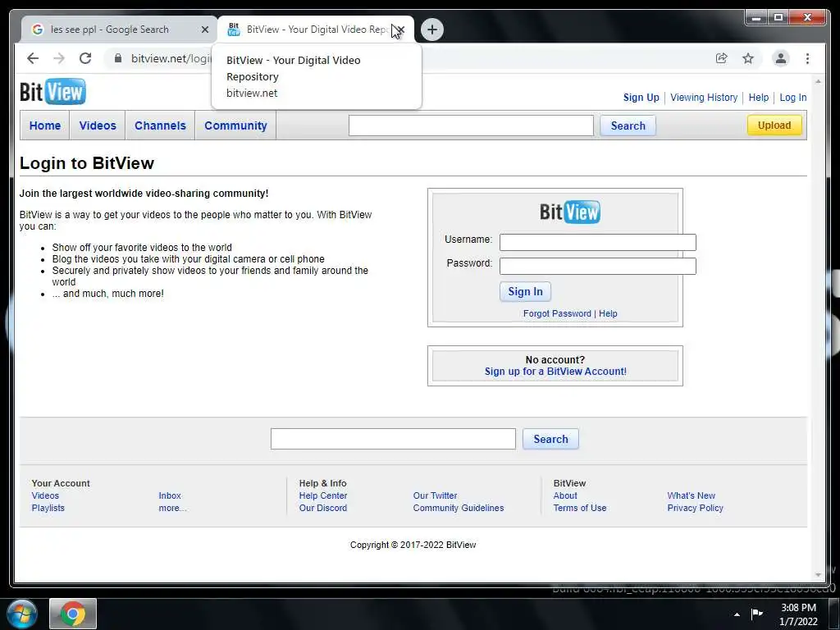
Task: Open Viewing History link
Action: point(703,98)
